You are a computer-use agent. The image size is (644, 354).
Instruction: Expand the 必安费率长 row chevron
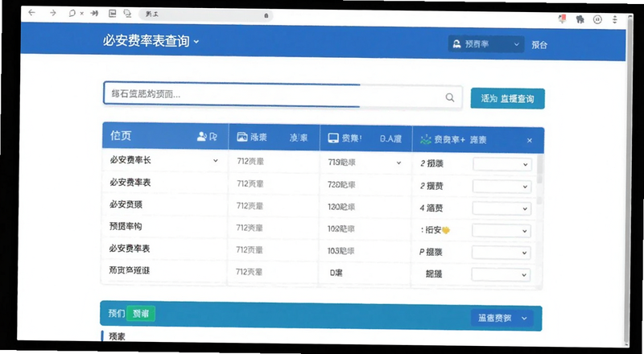click(215, 161)
